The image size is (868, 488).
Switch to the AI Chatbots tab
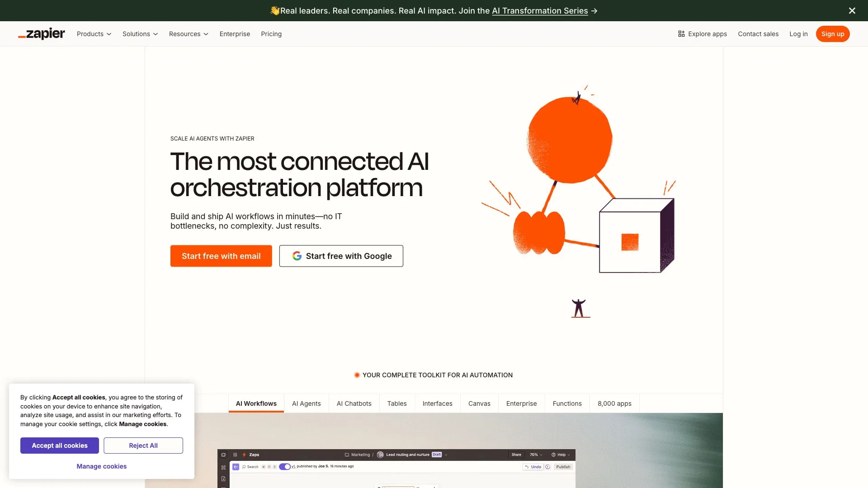354,404
